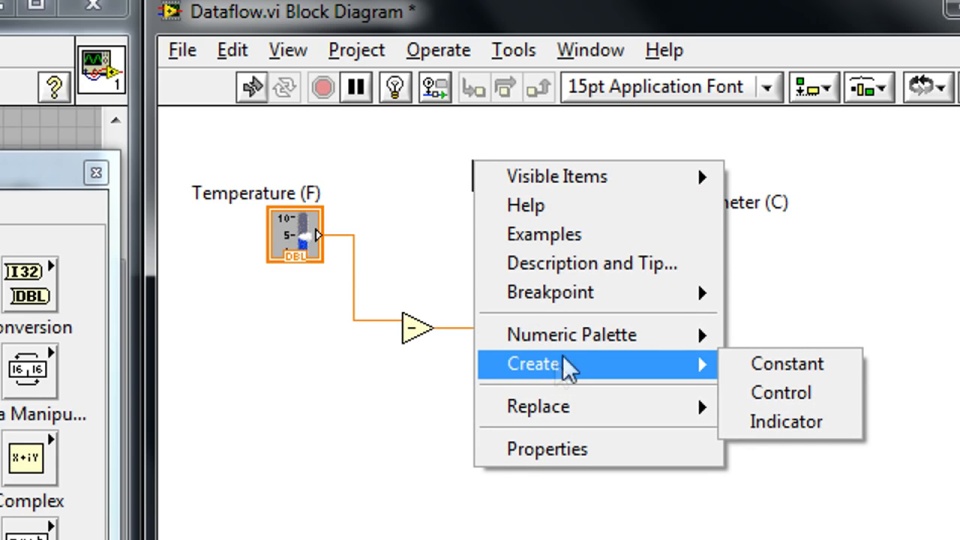The width and height of the screenshot is (960, 540).
Task: Click the highlighted Create menu item
Action: [x=598, y=364]
